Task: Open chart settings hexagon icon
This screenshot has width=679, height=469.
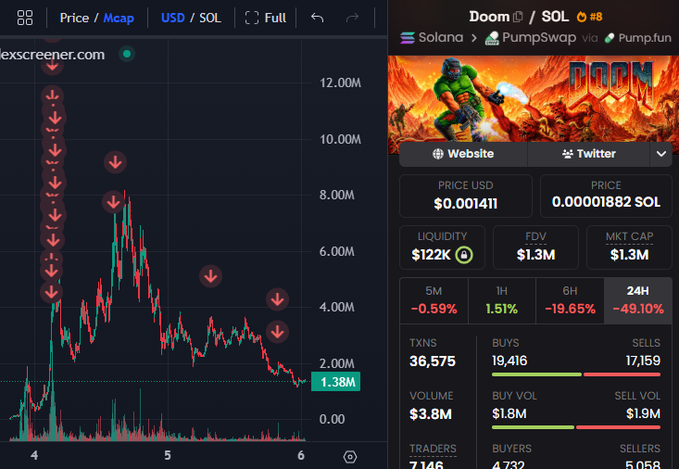Action: [x=350, y=456]
